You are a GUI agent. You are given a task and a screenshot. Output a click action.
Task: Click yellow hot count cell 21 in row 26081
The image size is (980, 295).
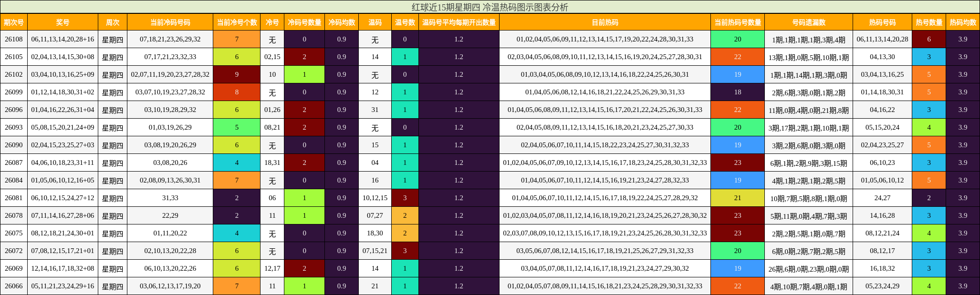pyautogui.click(x=738, y=198)
